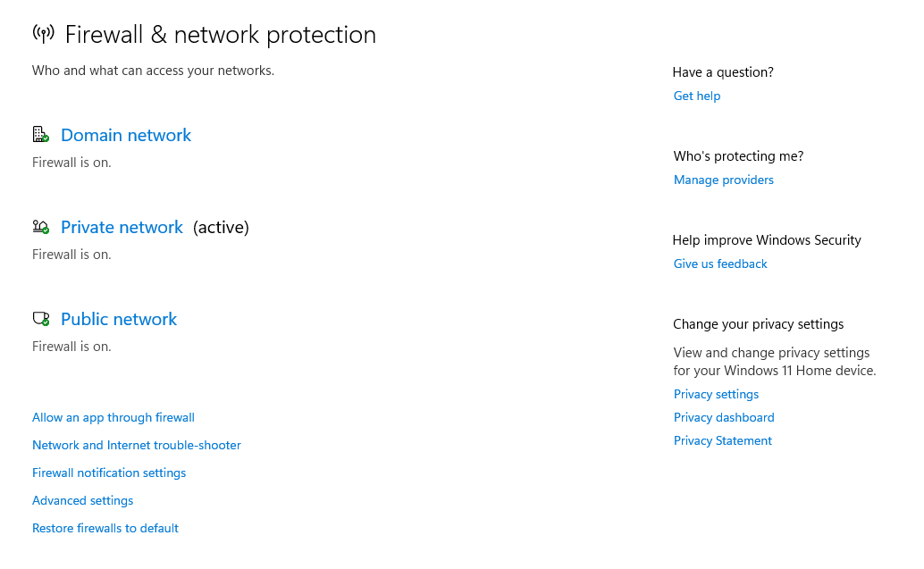Screen dimensions: 924x569
Task: Click the green checkmark on Public network icon
Action: pos(46,323)
